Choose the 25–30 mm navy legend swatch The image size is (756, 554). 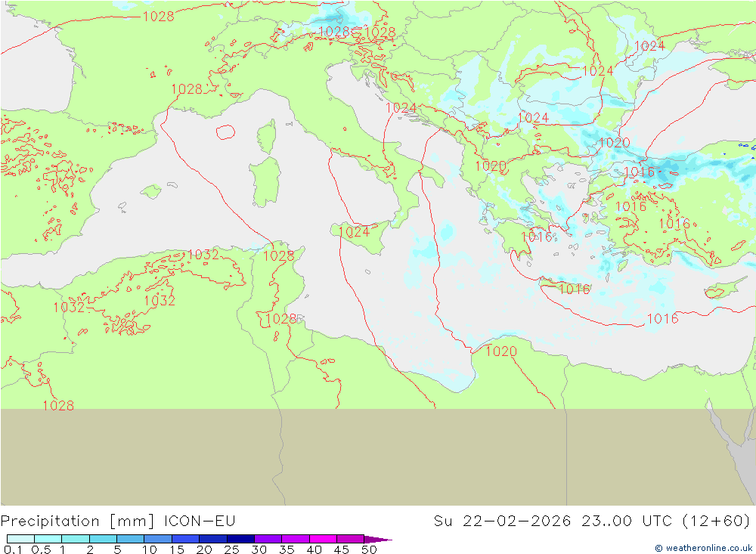240,539
